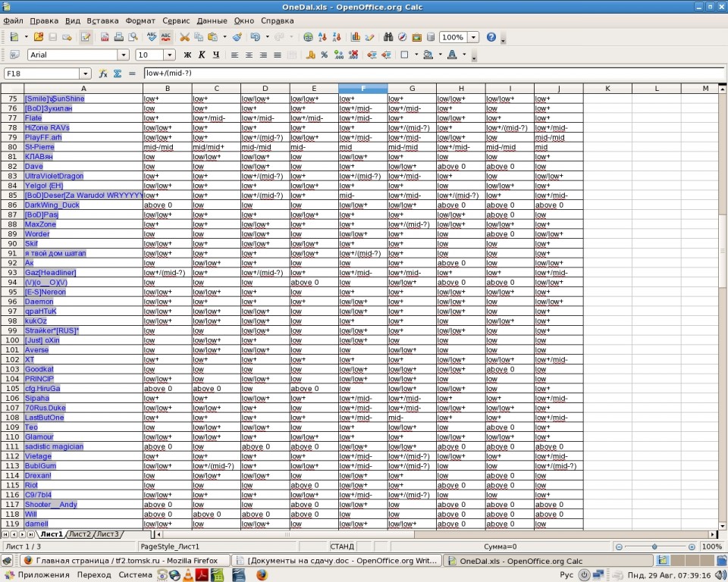Open Background Color dropdown arrow
The width and height of the screenshot is (728, 582).
(x=440, y=55)
